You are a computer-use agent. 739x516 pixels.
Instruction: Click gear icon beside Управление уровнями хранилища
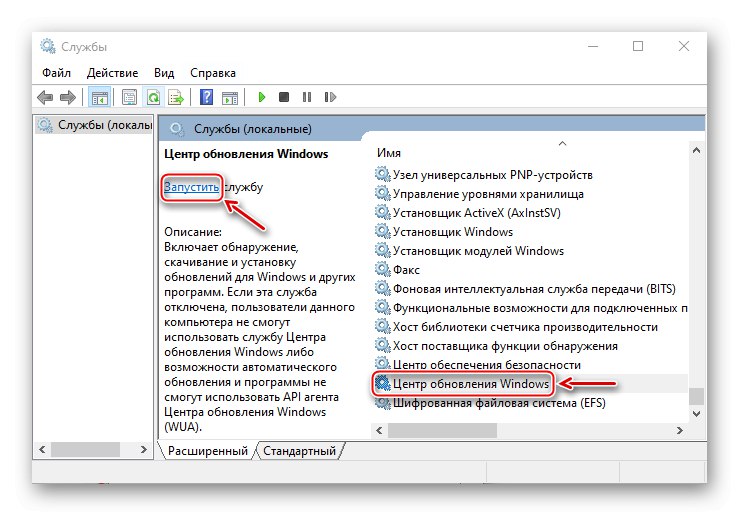[383, 193]
